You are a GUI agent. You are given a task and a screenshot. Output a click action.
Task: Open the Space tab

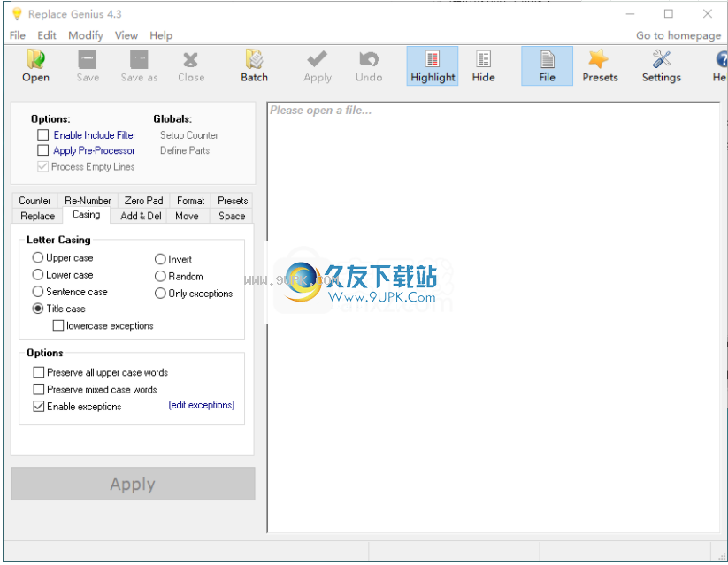[232, 216]
